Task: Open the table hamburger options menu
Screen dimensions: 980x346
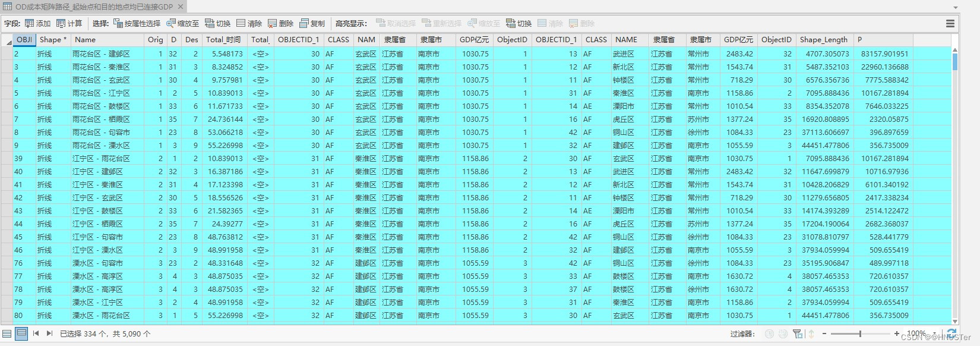Action: tap(950, 24)
